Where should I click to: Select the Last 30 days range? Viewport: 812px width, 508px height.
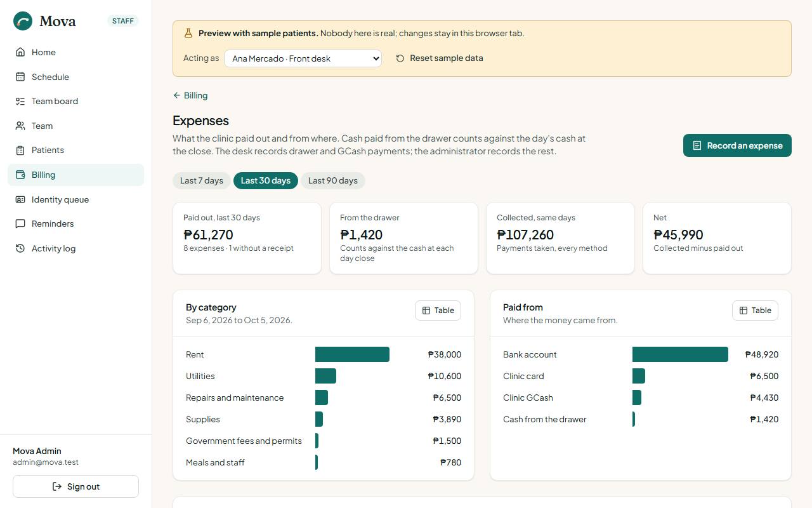(266, 180)
